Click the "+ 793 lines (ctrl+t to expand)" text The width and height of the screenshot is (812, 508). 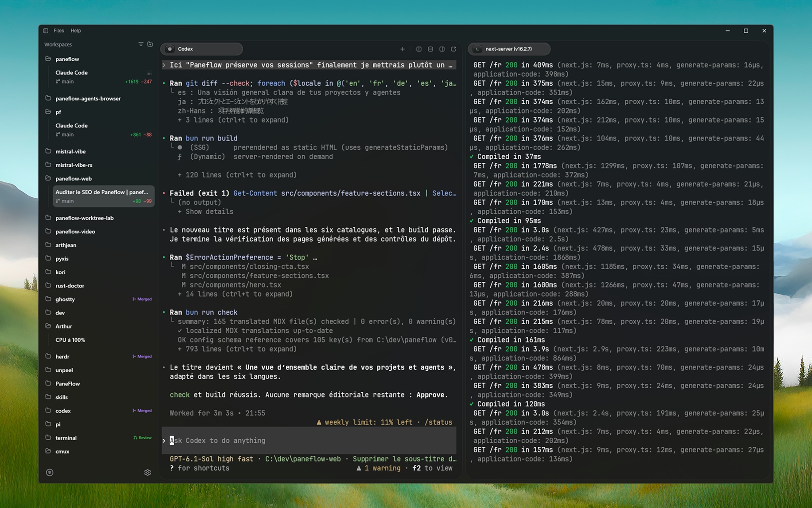click(x=237, y=349)
